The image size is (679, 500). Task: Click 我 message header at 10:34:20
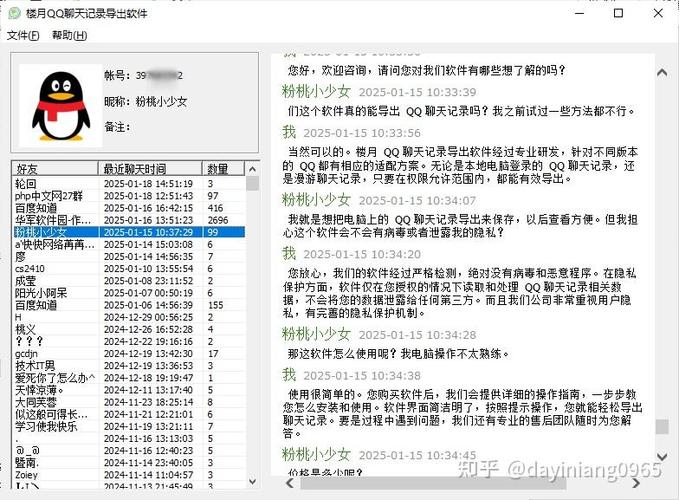[x=289, y=253]
